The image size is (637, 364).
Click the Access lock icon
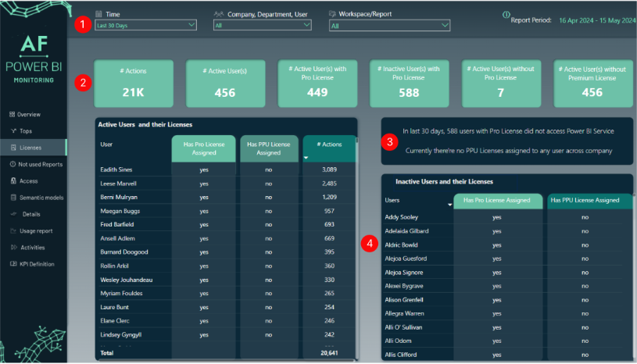pos(13,181)
